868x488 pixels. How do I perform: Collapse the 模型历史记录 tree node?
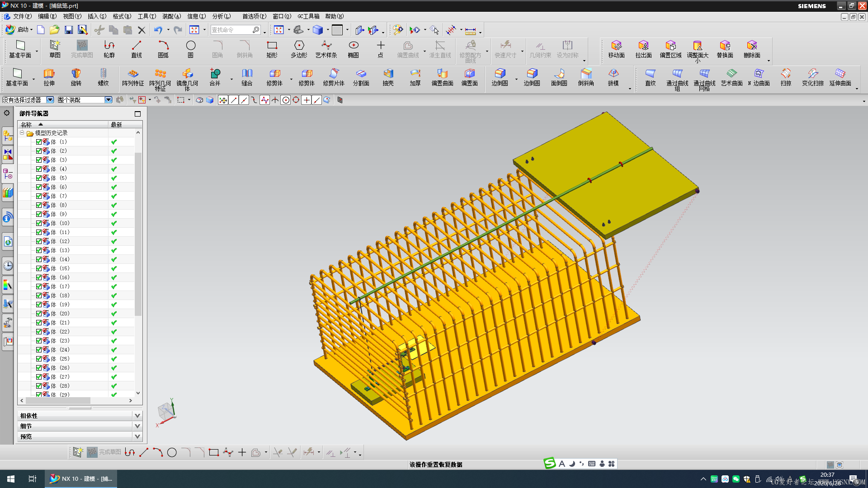point(22,133)
